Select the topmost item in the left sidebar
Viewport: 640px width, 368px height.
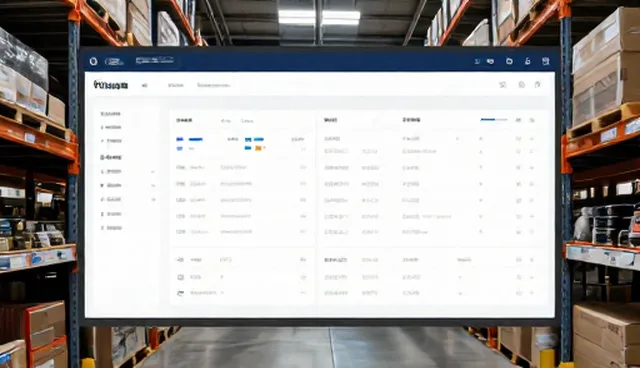tap(110, 113)
